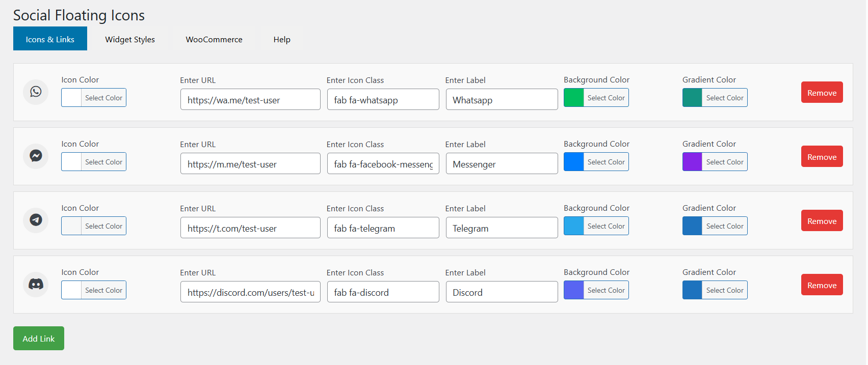Focus the fab fa-telegram icon class field
The width and height of the screenshot is (868, 365).
(383, 228)
